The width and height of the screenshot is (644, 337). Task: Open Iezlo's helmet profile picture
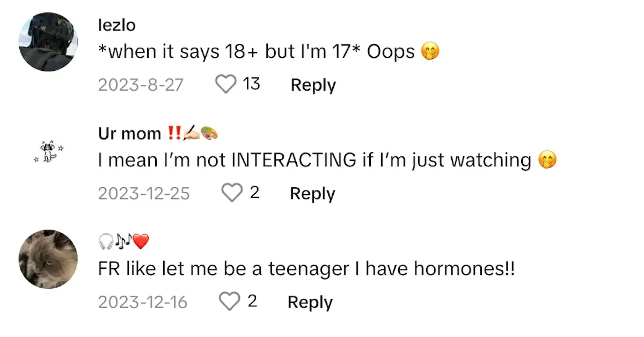pos(48,42)
